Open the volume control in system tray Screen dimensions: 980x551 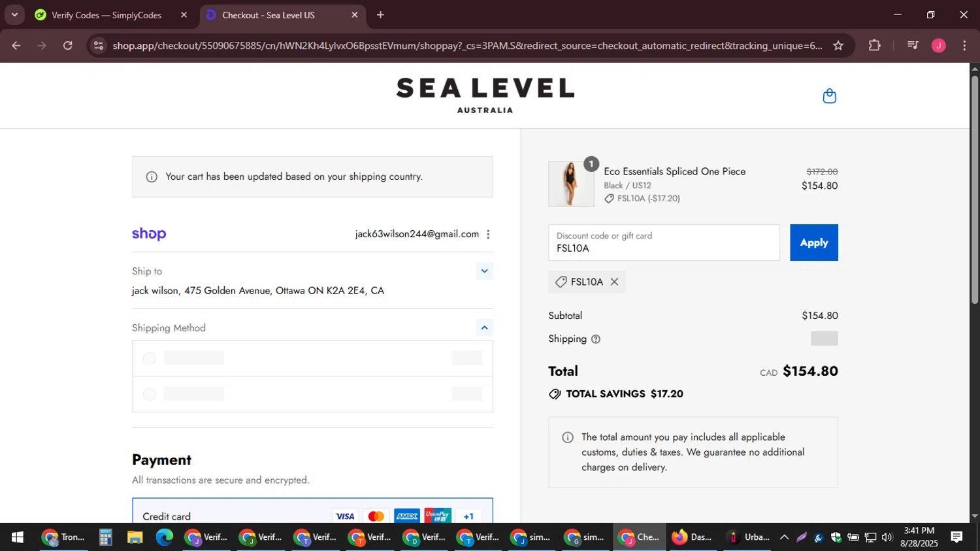[x=887, y=537]
